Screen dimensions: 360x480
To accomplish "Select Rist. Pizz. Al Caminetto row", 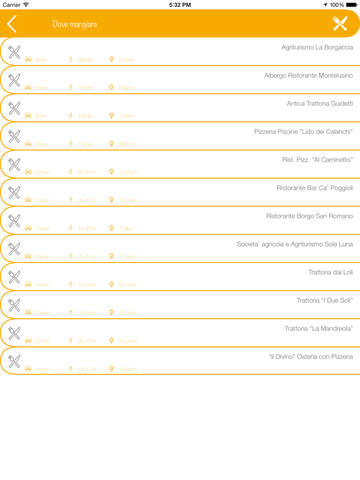I will pos(180,164).
